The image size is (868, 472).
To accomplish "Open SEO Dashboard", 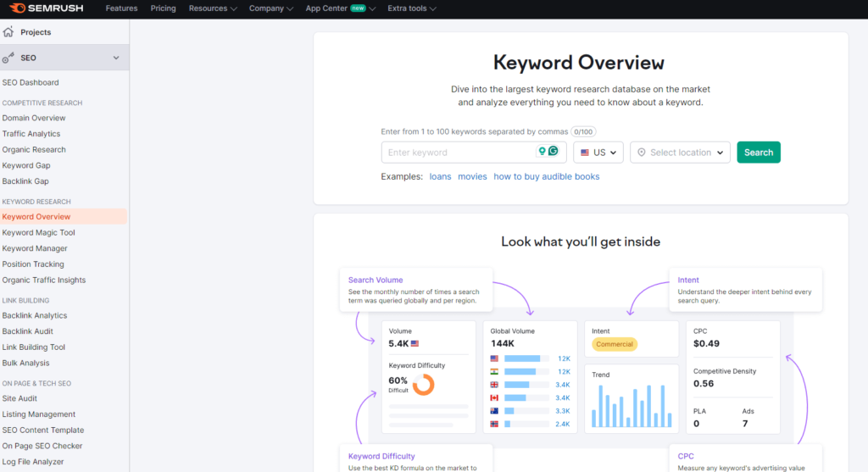I will 31,82.
